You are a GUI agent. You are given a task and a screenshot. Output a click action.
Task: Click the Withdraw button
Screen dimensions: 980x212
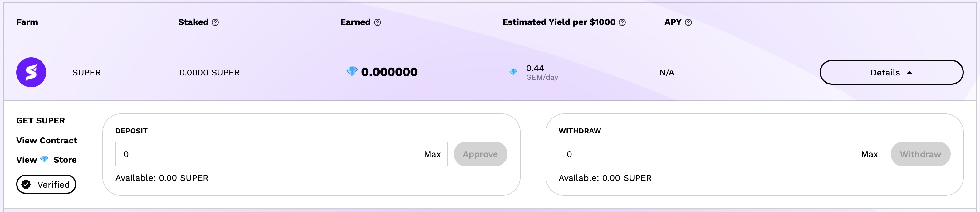tap(920, 154)
